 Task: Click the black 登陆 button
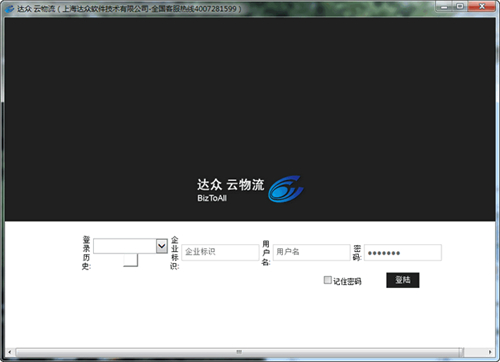(403, 280)
